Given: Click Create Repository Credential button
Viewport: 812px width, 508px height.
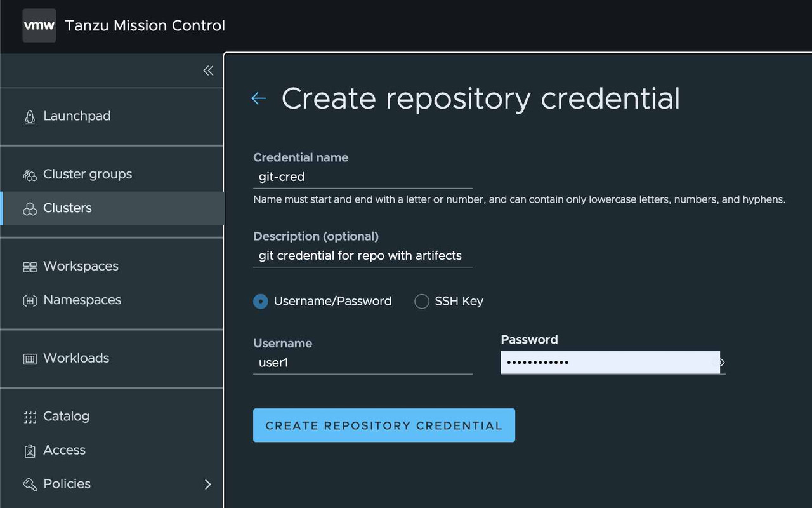Looking at the screenshot, I should 384,425.
